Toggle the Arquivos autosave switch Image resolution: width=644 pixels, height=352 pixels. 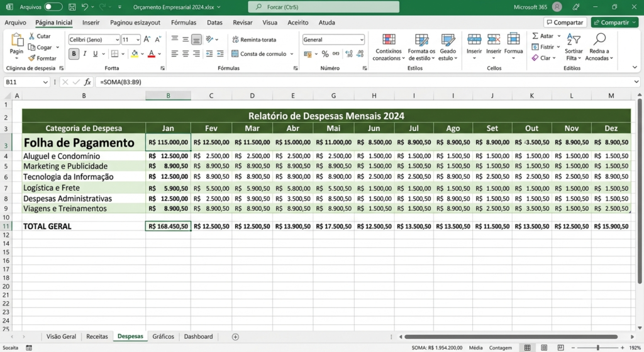[x=53, y=7]
